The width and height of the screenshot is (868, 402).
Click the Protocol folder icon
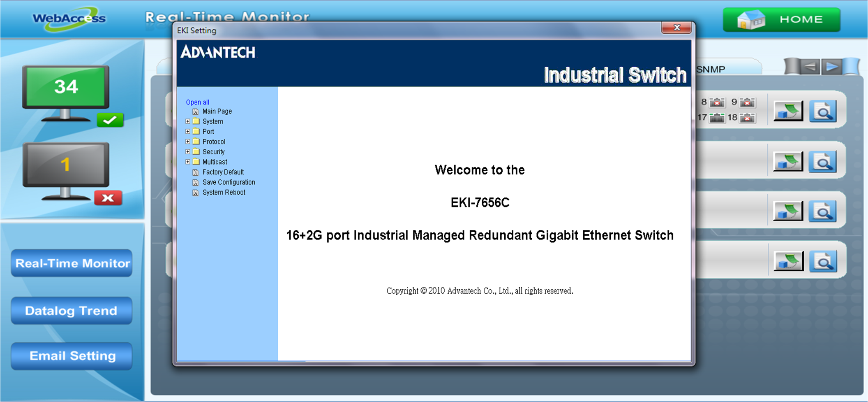point(196,142)
